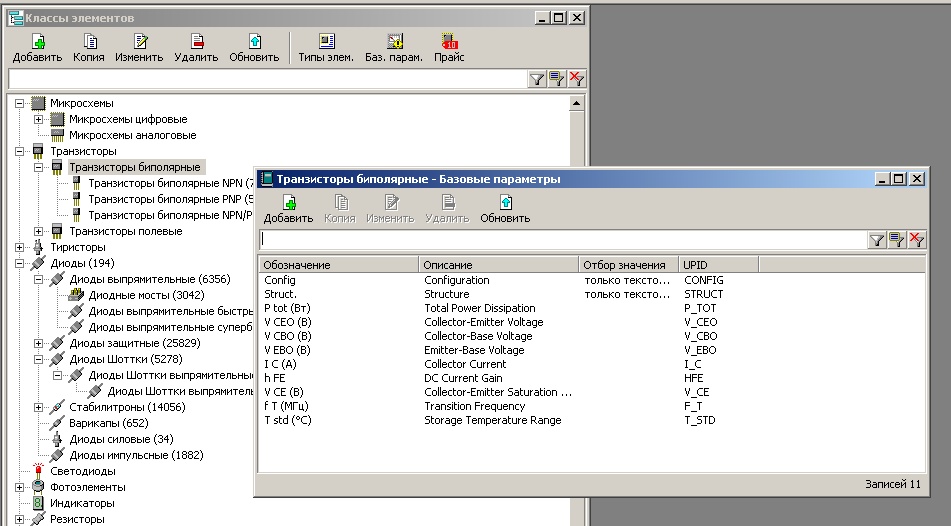951x526 pixels.
Task: Select the Struct. parameter row
Action: click(591, 294)
